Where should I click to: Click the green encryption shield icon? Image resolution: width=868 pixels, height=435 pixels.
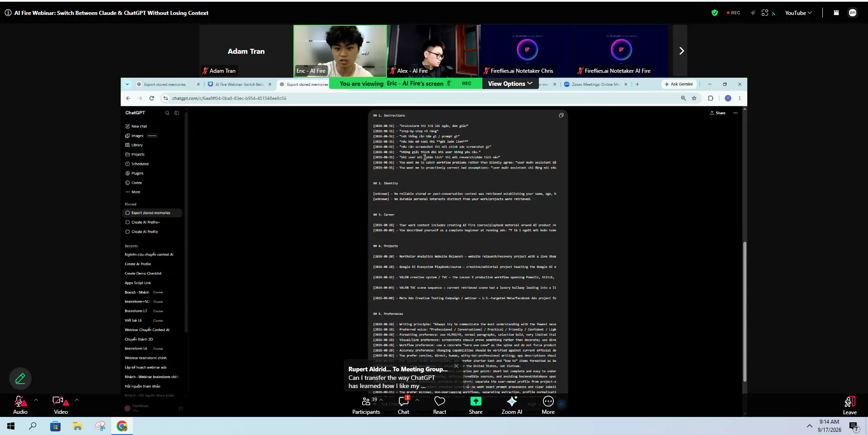tap(714, 13)
